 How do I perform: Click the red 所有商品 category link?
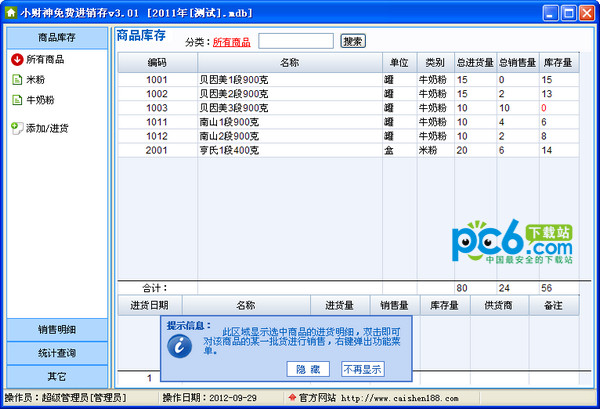pos(232,42)
